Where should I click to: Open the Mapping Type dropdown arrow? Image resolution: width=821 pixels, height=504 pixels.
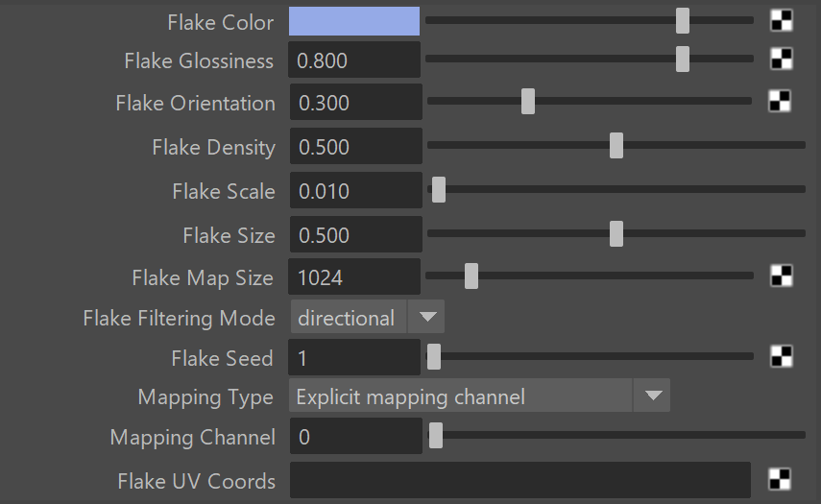[x=652, y=396]
